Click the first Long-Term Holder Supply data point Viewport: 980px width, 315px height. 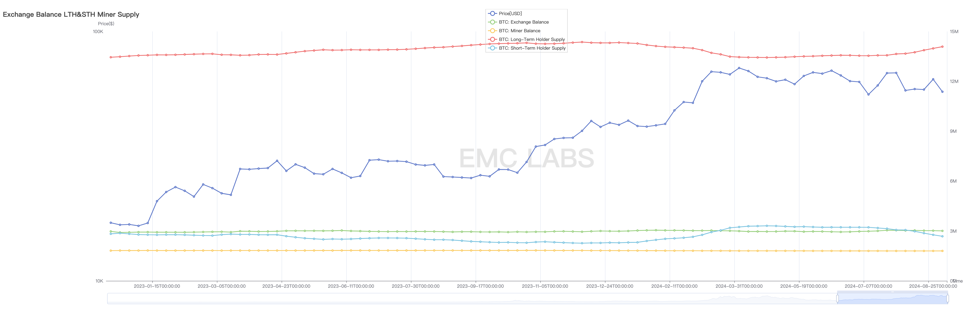(x=111, y=57)
